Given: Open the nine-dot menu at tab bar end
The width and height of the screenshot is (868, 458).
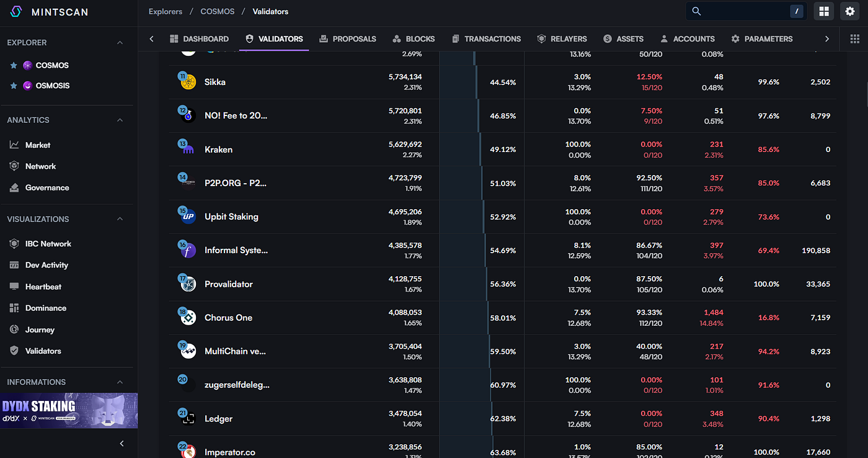Looking at the screenshot, I should point(854,38).
